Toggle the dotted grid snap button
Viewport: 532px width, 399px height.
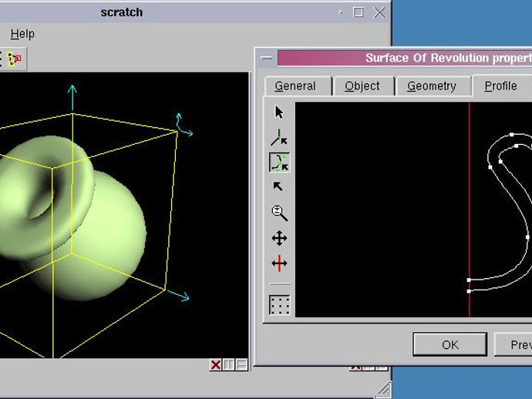pyautogui.click(x=280, y=305)
